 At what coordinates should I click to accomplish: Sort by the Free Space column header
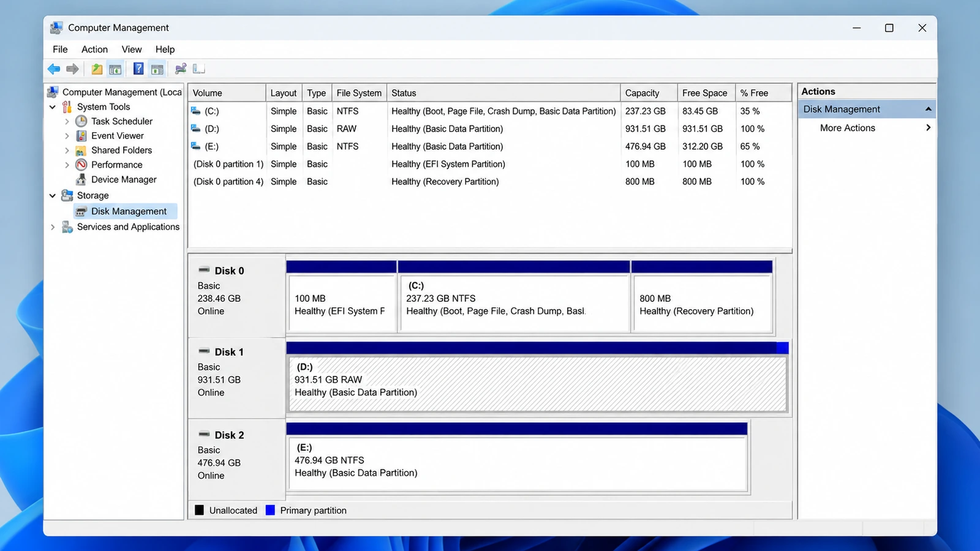tap(706, 93)
